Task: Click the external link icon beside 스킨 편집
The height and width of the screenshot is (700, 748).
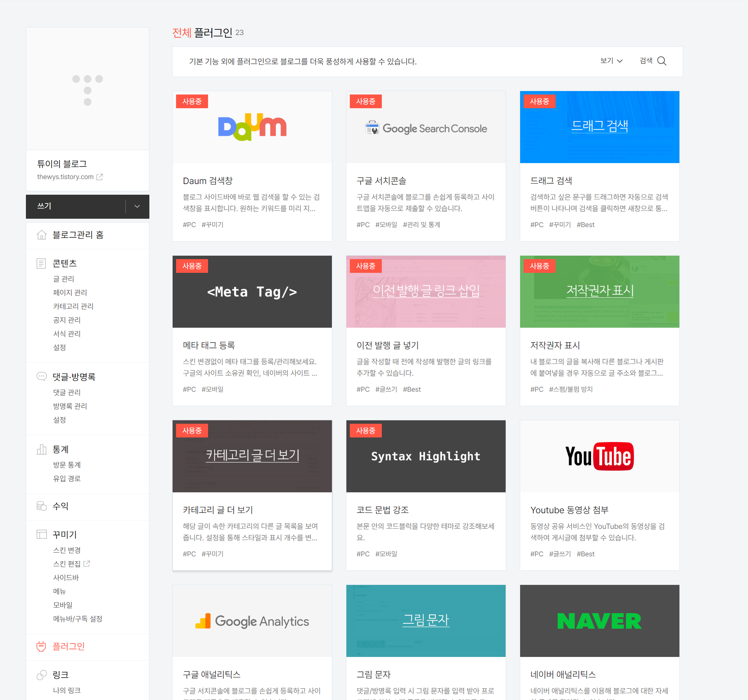Action: point(87,564)
